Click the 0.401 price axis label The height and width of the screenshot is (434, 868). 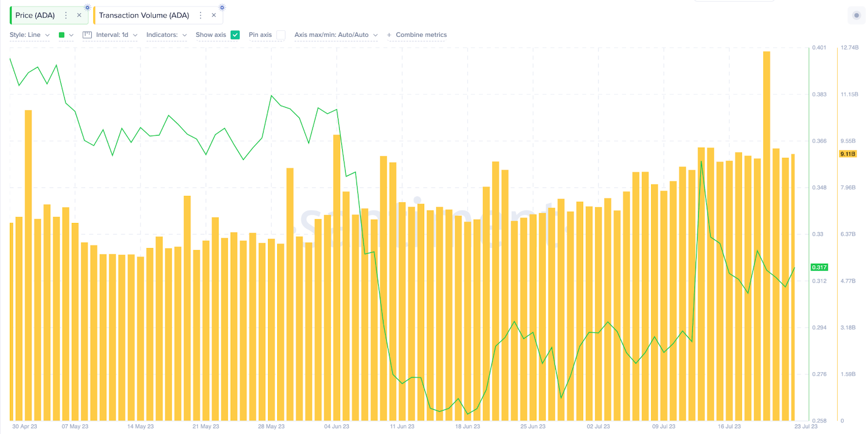[819, 48]
